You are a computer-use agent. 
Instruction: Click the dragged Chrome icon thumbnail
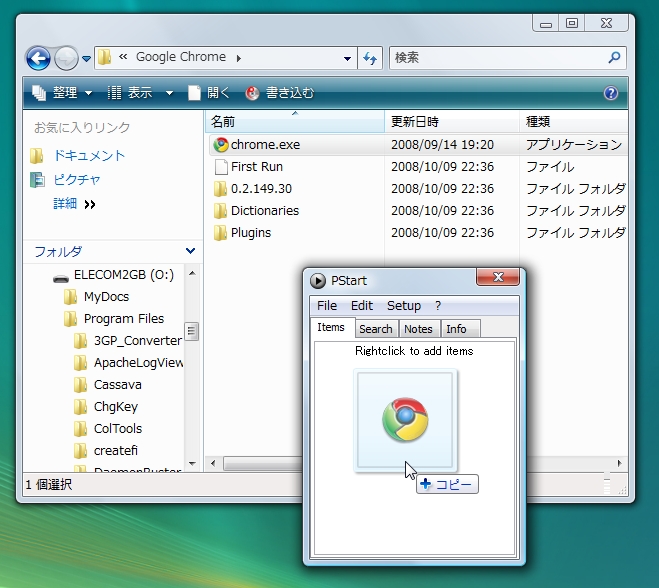point(405,419)
